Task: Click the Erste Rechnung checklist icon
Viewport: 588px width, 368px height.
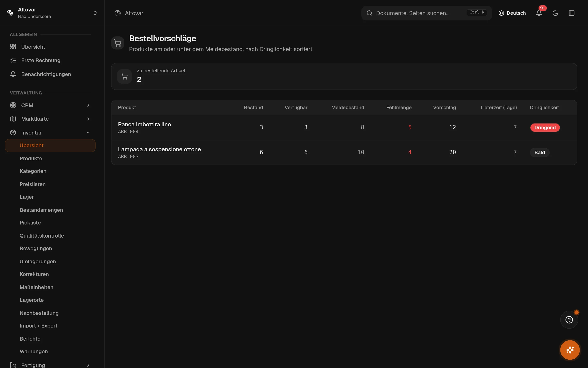Action: [13, 60]
